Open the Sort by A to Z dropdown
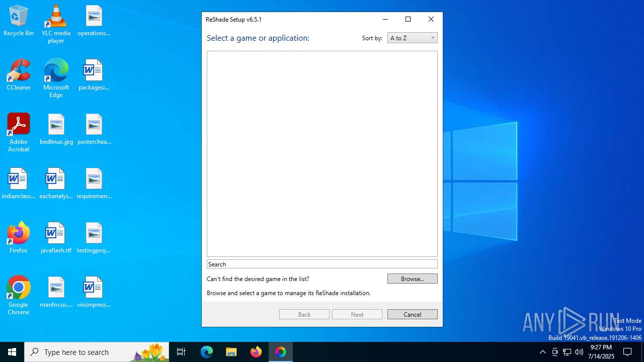The image size is (644, 362). tap(412, 38)
